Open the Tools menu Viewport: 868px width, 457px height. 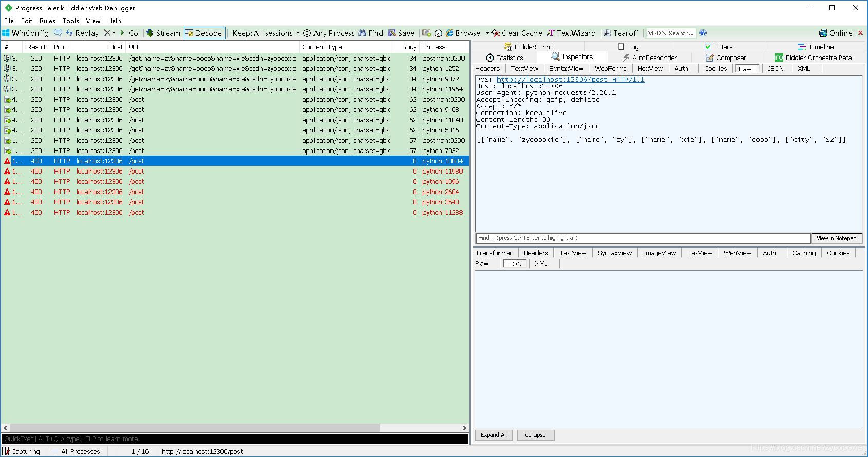click(70, 21)
